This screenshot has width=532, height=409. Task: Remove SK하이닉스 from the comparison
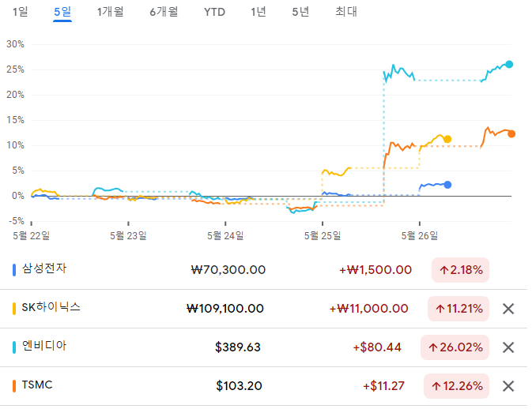coord(508,309)
